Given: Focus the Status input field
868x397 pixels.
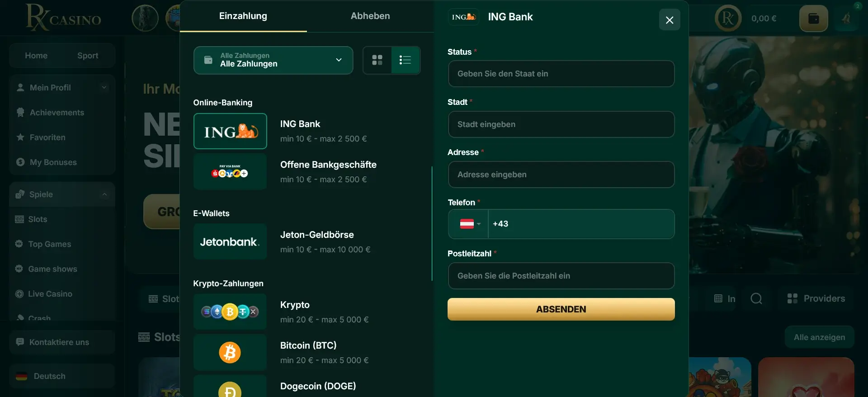Looking at the screenshot, I should point(561,74).
